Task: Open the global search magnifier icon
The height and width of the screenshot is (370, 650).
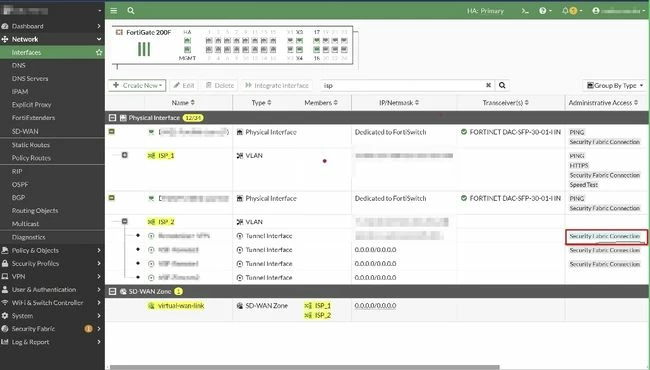Action: tap(131, 11)
